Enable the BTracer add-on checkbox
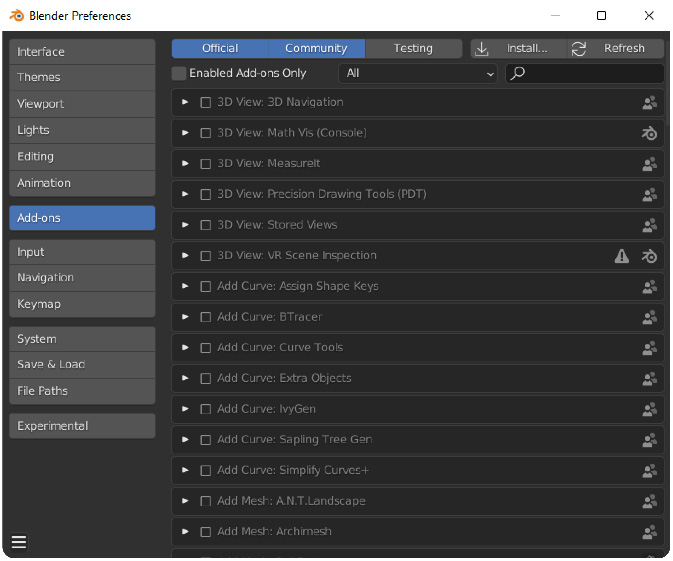The width and height of the screenshot is (673, 561). (206, 317)
